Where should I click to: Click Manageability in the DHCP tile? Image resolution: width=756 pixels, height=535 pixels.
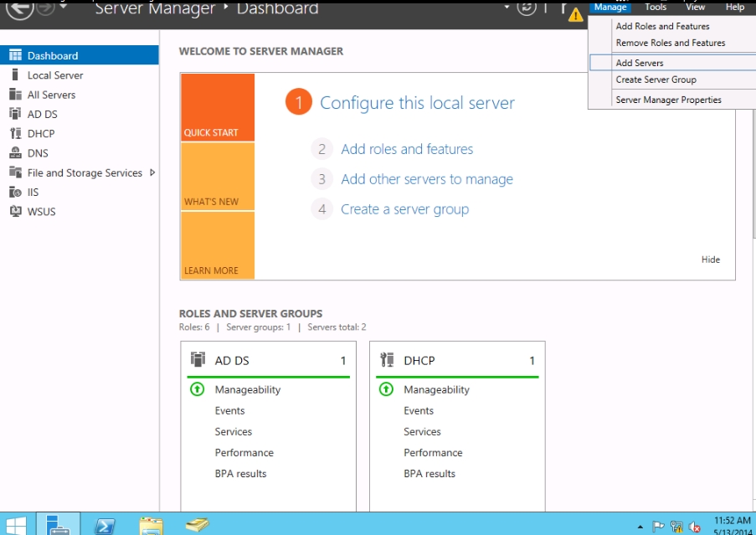pos(436,389)
